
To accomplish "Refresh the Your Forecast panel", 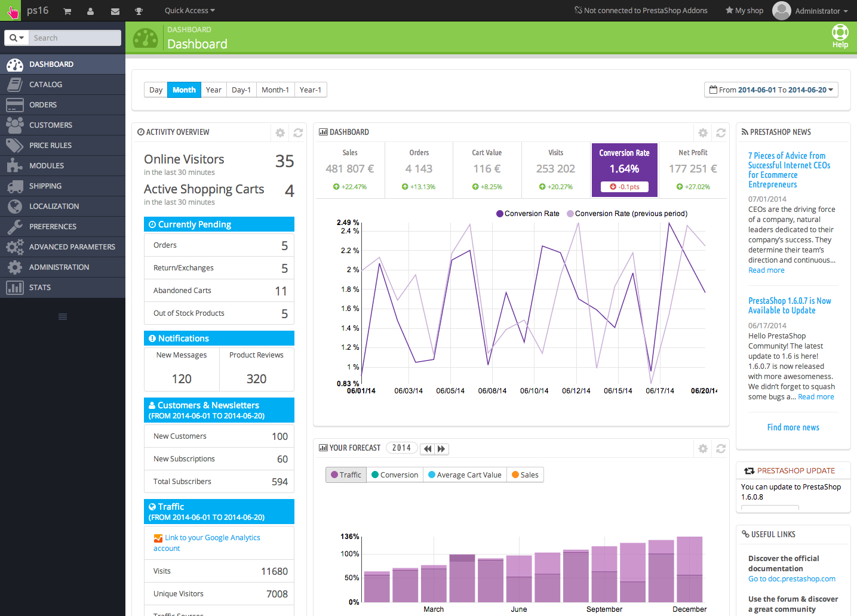I will (721, 448).
